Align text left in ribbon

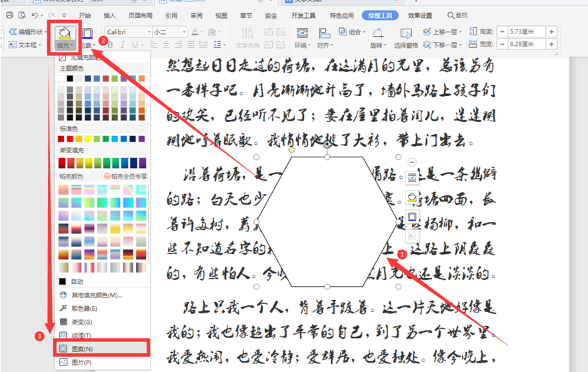153,45
